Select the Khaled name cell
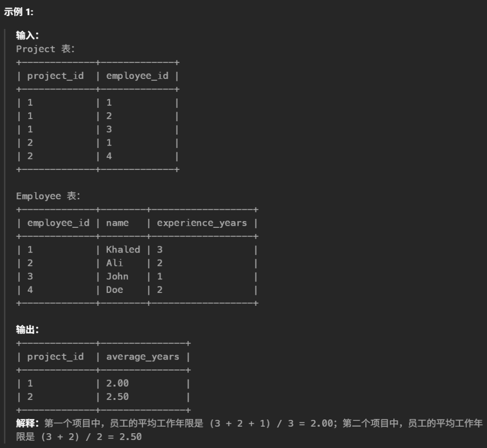 [x=123, y=250]
